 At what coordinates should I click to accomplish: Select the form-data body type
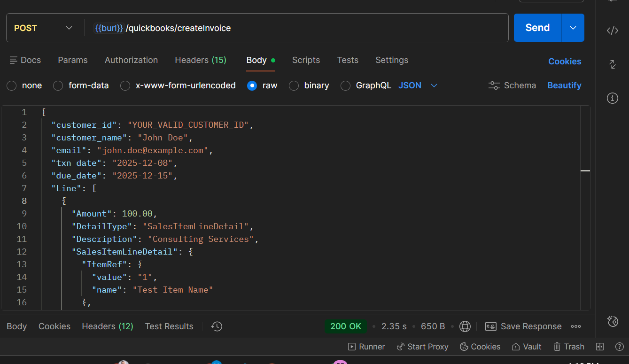click(x=58, y=85)
